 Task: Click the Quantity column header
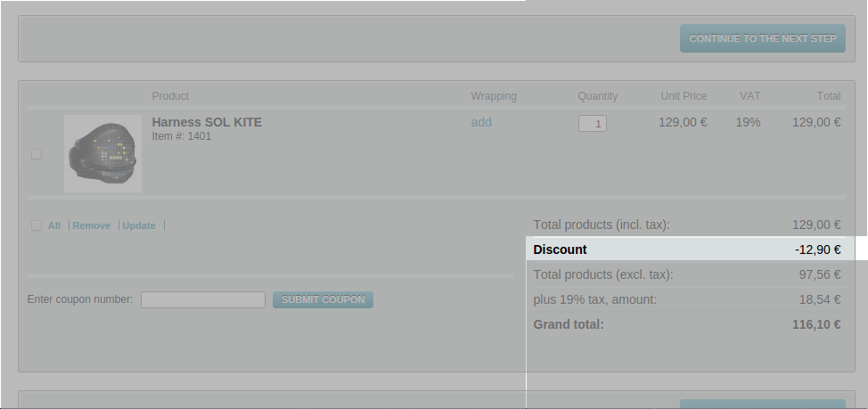click(597, 96)
